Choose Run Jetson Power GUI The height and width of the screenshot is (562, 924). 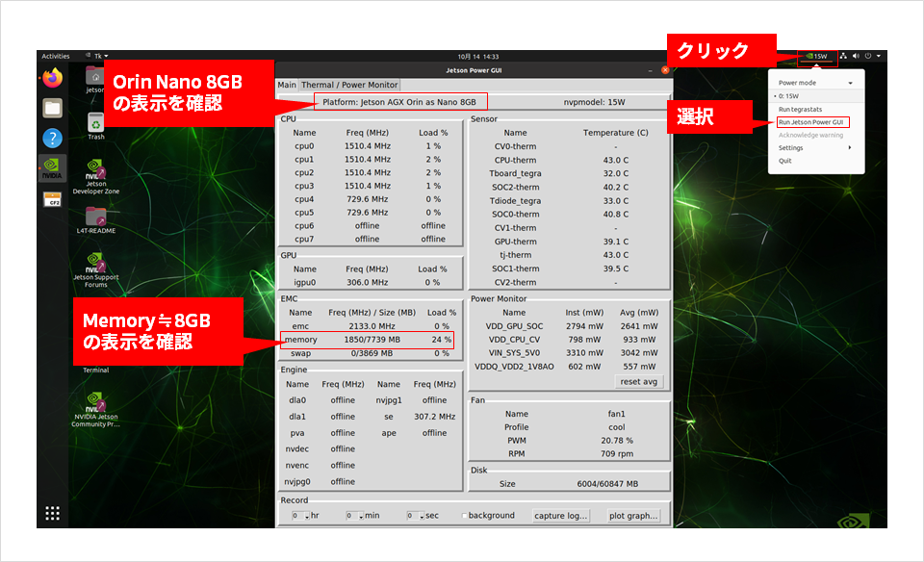coord(812,122)
